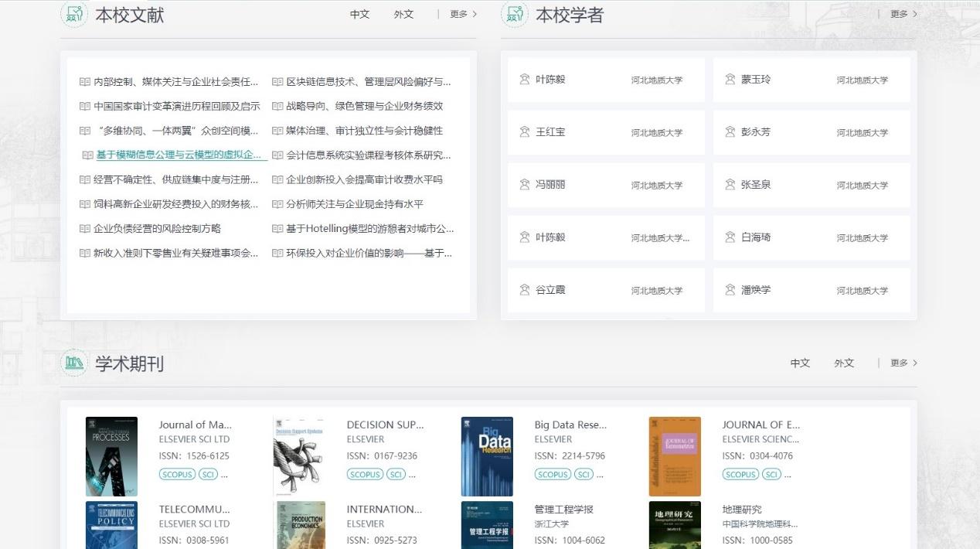Expand 更多 in the 本校学者 section
Screen dimensions: 980x549
tap(903, 14)
